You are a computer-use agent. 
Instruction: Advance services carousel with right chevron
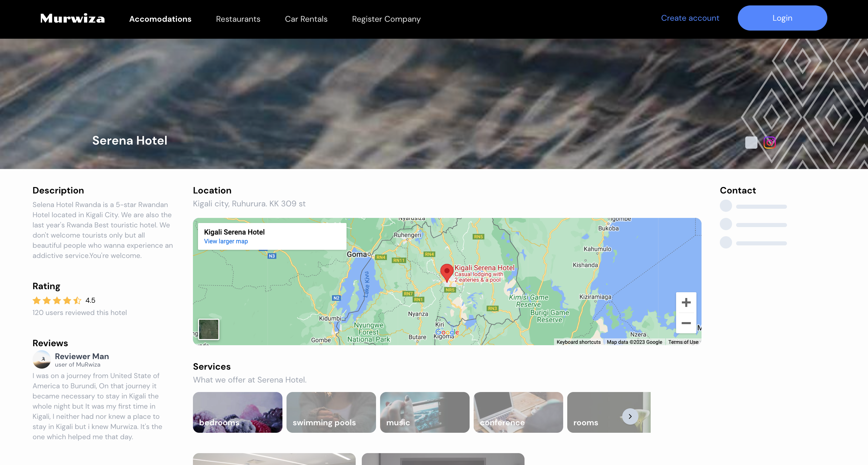click(x=630, y=416)
